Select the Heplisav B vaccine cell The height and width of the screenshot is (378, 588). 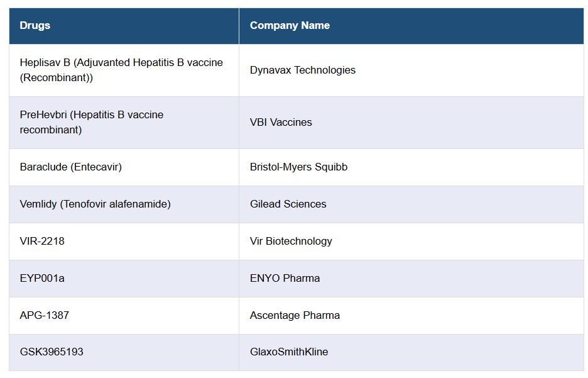[x=121, y=70]
